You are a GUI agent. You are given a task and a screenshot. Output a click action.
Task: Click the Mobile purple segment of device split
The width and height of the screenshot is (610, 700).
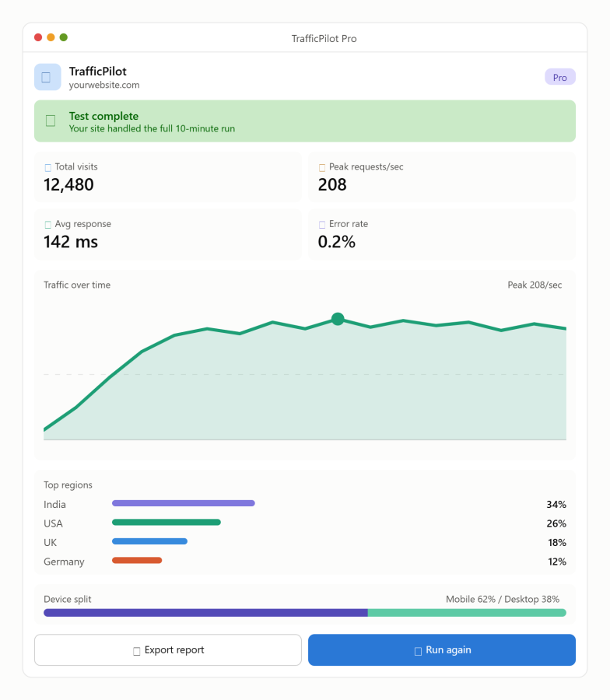[206, 613]
